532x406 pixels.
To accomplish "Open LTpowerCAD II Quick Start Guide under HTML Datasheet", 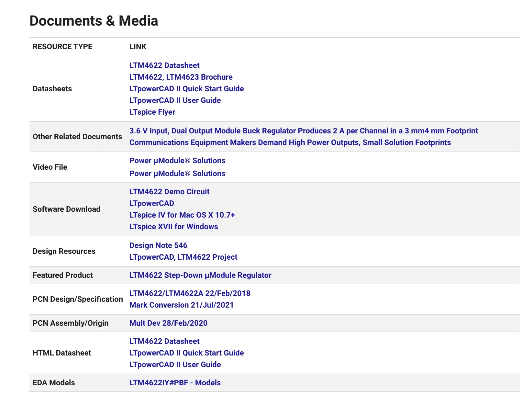I will pyautogui.click(x=187, y=353).
